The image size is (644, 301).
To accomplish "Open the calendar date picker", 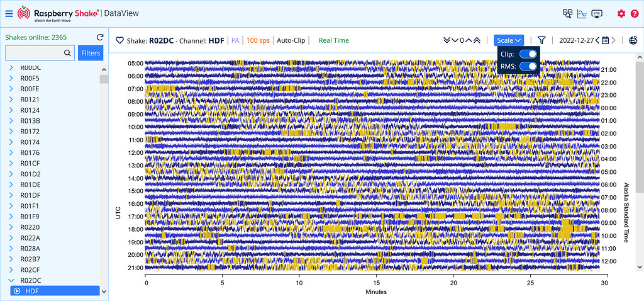I will (x=605, y=40).
